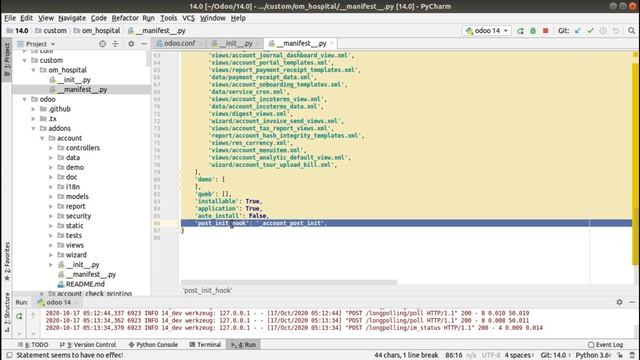Click the locate file target icon in Project panel

click(102, 44)
